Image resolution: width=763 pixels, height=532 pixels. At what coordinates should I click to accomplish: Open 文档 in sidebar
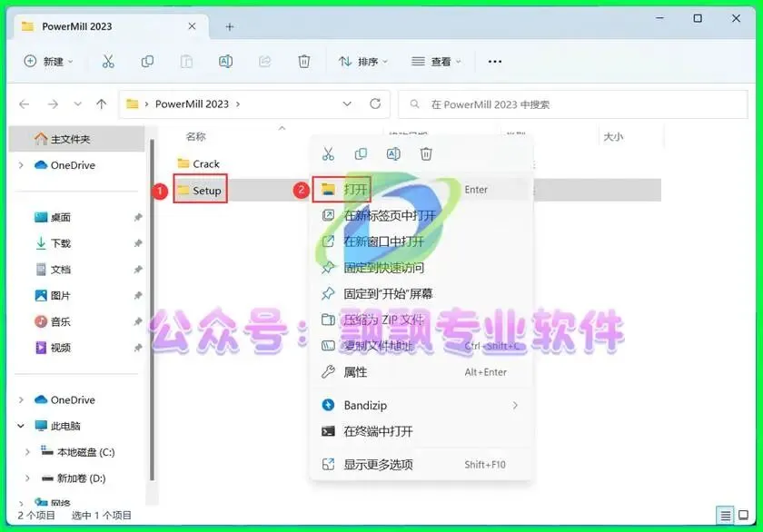[x=60, y=270]
